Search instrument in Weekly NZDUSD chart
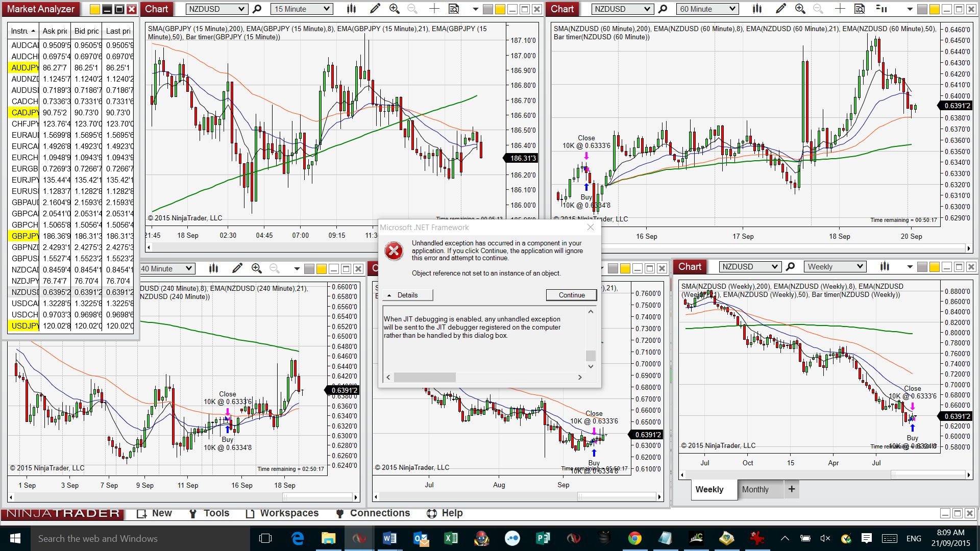Viewport: 980px width, 551px height. (x=790, y=266)
